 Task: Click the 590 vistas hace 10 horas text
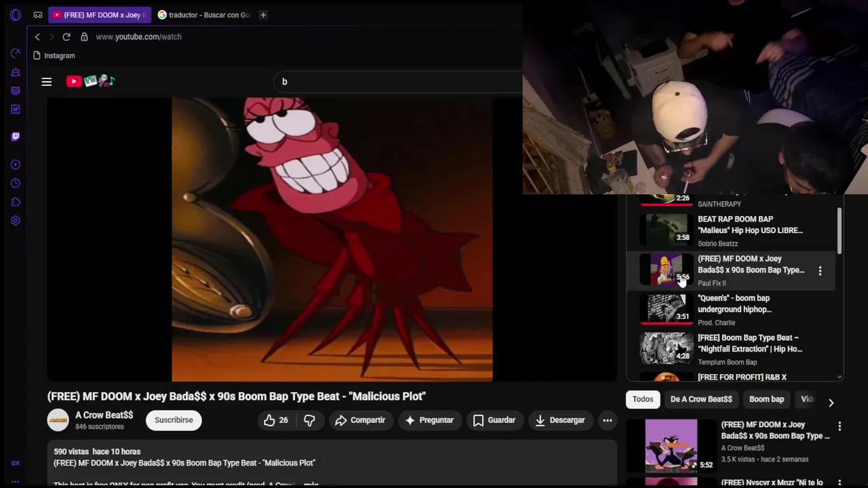pos(97,451)
